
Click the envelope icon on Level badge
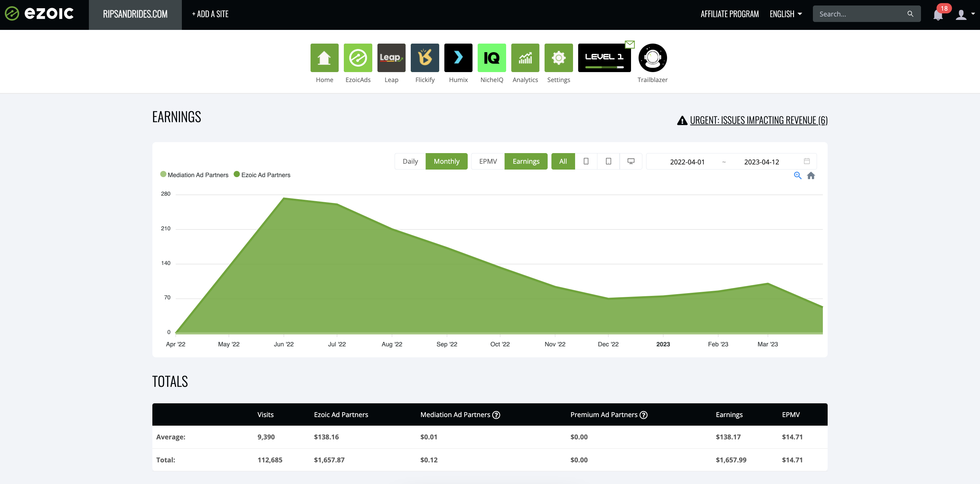(x=630, y=45)
